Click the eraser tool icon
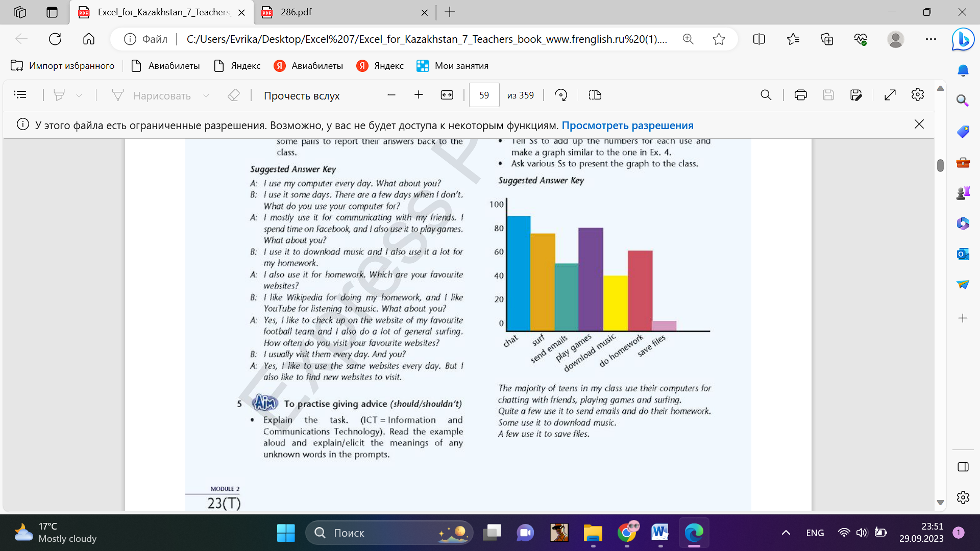The height and width of the screenshot is (551, 980). click(234, 95)
